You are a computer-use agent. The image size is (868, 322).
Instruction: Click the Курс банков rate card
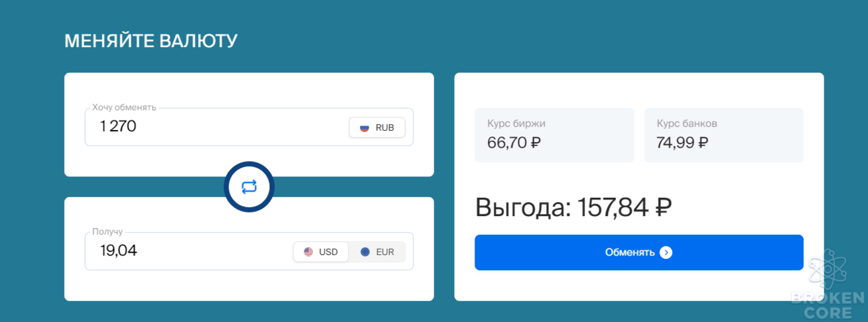tap(724, 135)
